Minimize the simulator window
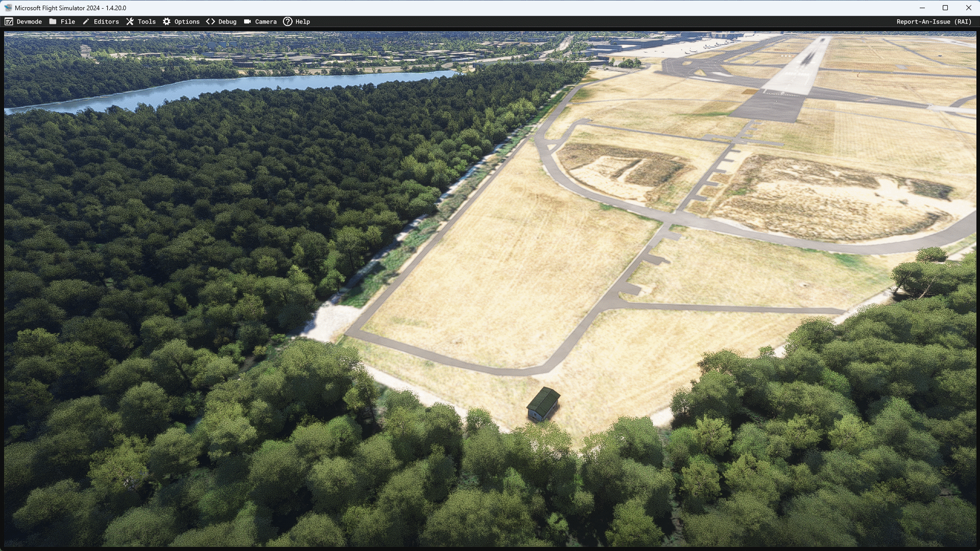 click(x=922, y=8)
